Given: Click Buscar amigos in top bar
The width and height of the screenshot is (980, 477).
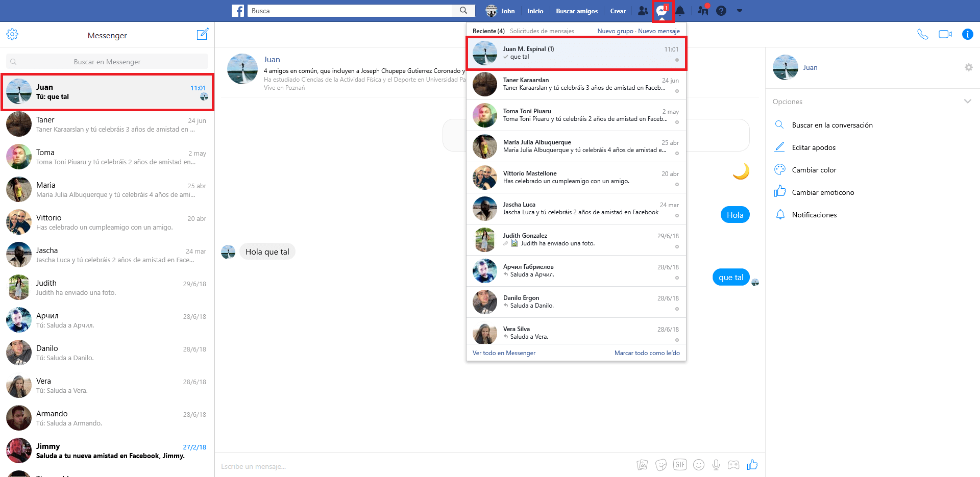Looking at the screenshot, I should coord(577,11).
